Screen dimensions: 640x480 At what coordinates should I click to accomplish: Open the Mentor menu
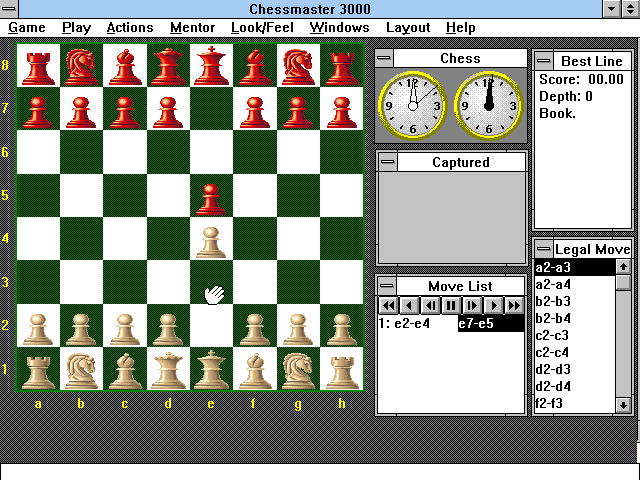click(192, 27)
